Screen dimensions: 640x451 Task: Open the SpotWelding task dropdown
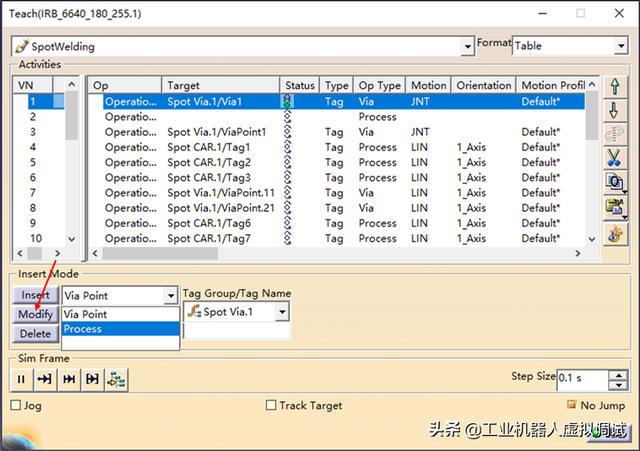point(467,47)
